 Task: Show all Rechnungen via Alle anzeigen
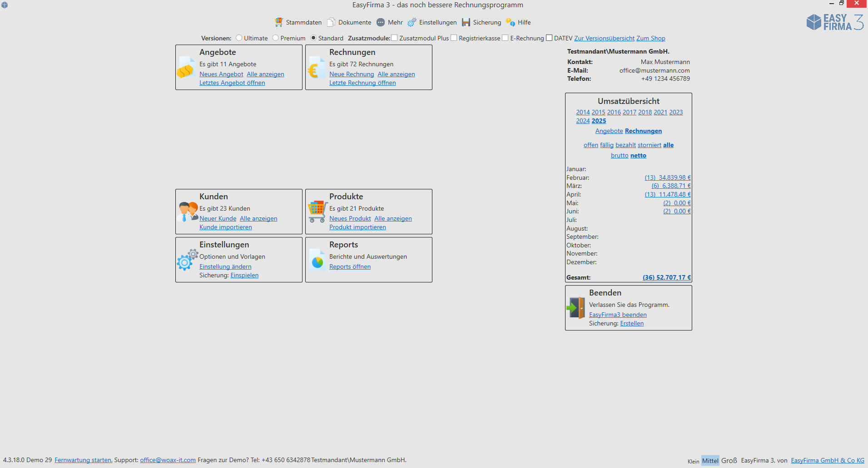click(396, 74)
